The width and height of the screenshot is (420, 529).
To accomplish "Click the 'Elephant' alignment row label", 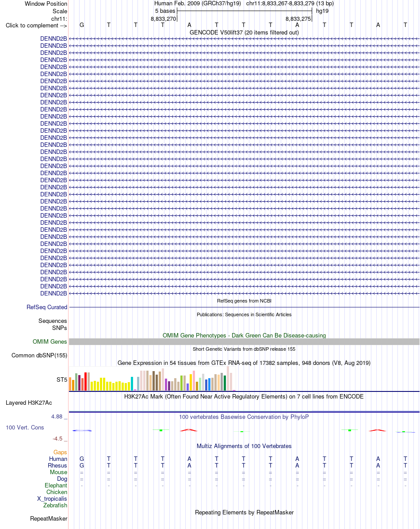I will pyautogui.click(x=56, y=486).
